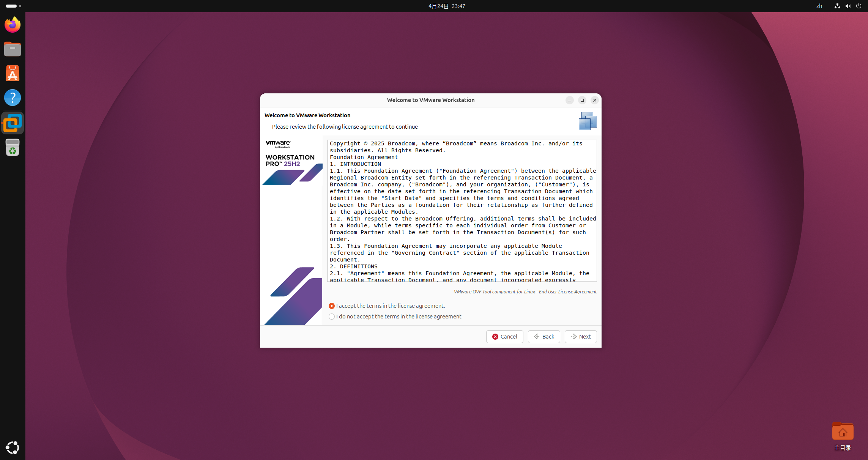Image resolution: width=868 pixels, height=460 pixels.
Task: Click the Next button
Action: click(580, 337)
